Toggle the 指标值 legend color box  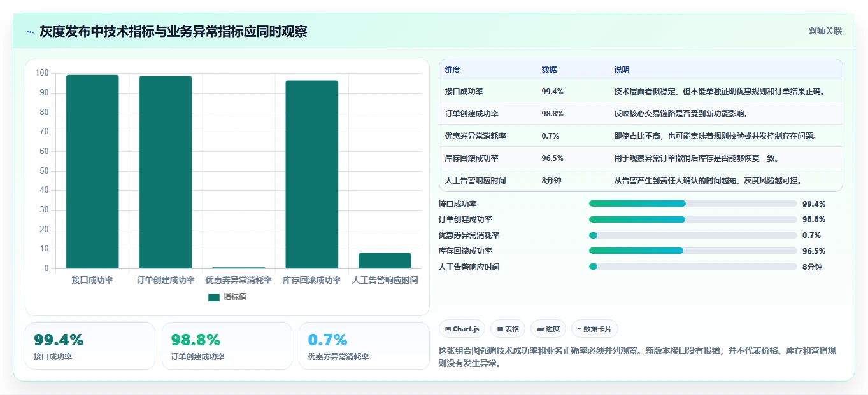[214, 297]
